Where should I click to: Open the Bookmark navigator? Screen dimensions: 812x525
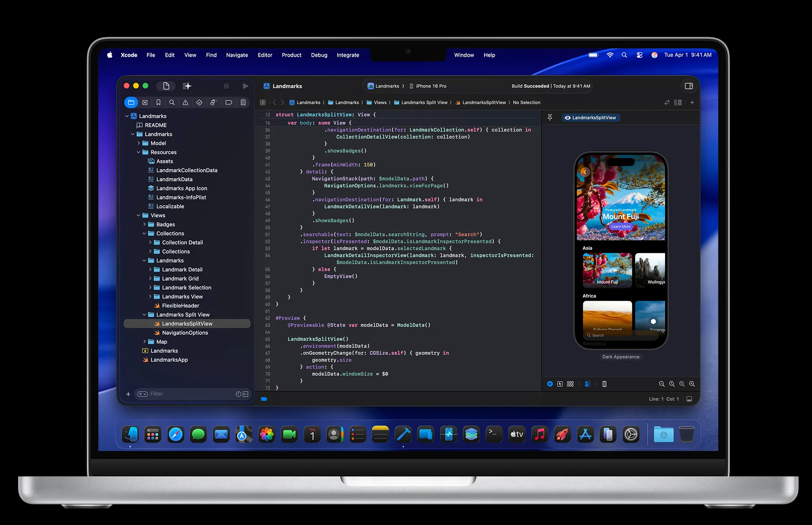pos(158,102)
